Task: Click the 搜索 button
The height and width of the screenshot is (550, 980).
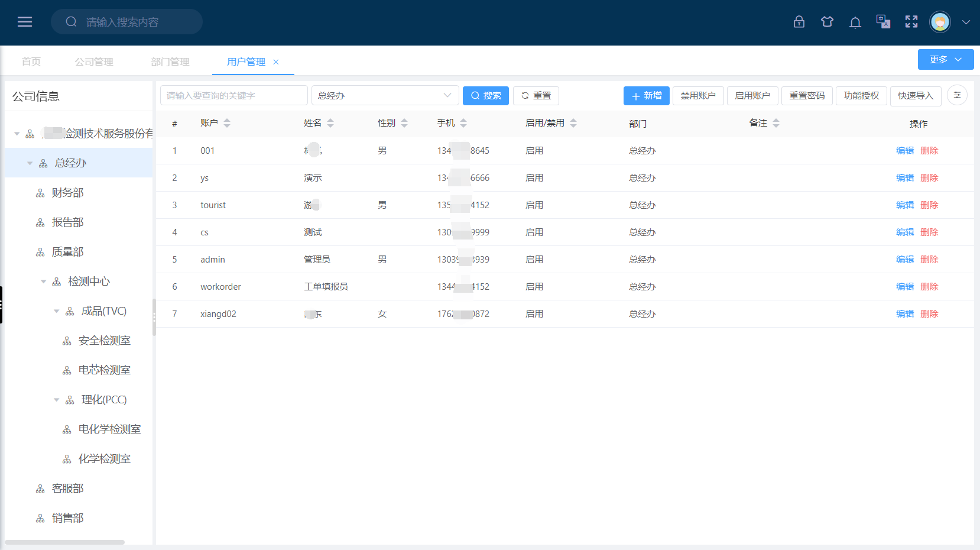Action: tap(486, 95)
